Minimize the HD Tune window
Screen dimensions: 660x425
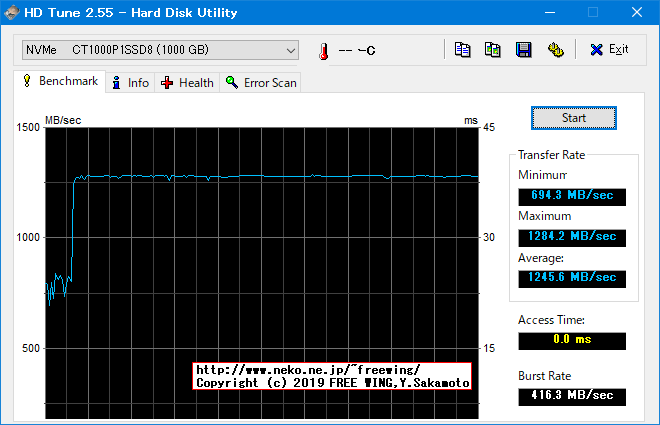pos(550,12)
